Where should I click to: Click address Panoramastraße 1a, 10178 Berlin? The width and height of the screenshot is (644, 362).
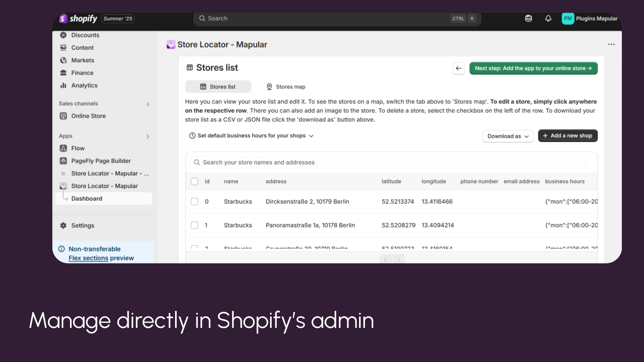tap(310, 225)
